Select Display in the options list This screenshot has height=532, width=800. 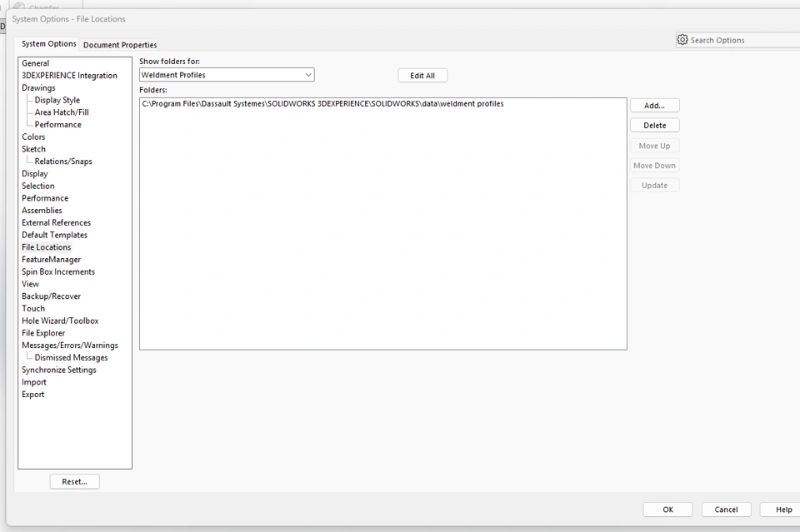coord(35,173)
